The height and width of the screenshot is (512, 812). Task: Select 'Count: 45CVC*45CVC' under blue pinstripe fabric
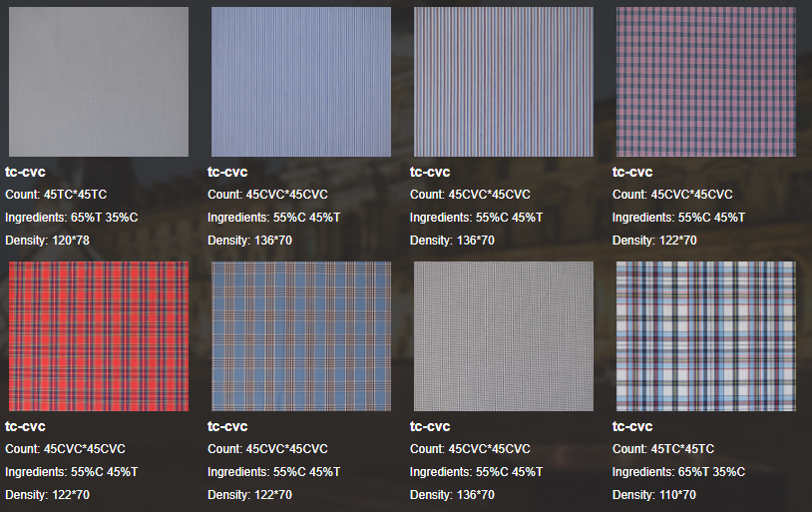(x=267, y=195)
